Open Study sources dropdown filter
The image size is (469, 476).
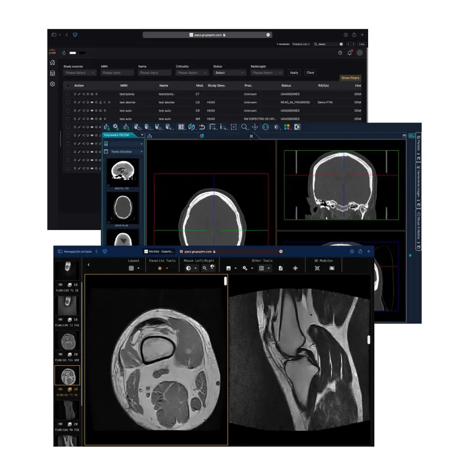pos(80,73)
